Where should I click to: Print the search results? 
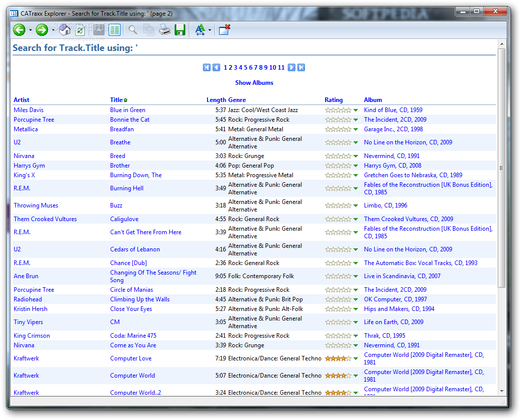tap(165, 30)
